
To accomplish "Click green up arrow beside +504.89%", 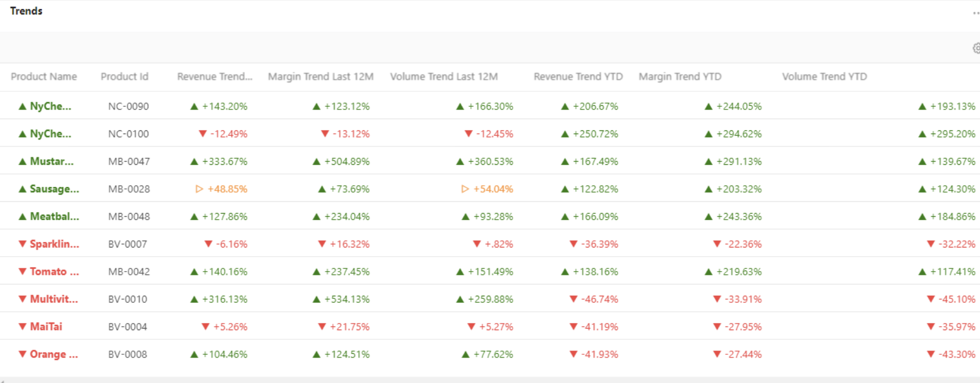I will [x=317, y=162].
